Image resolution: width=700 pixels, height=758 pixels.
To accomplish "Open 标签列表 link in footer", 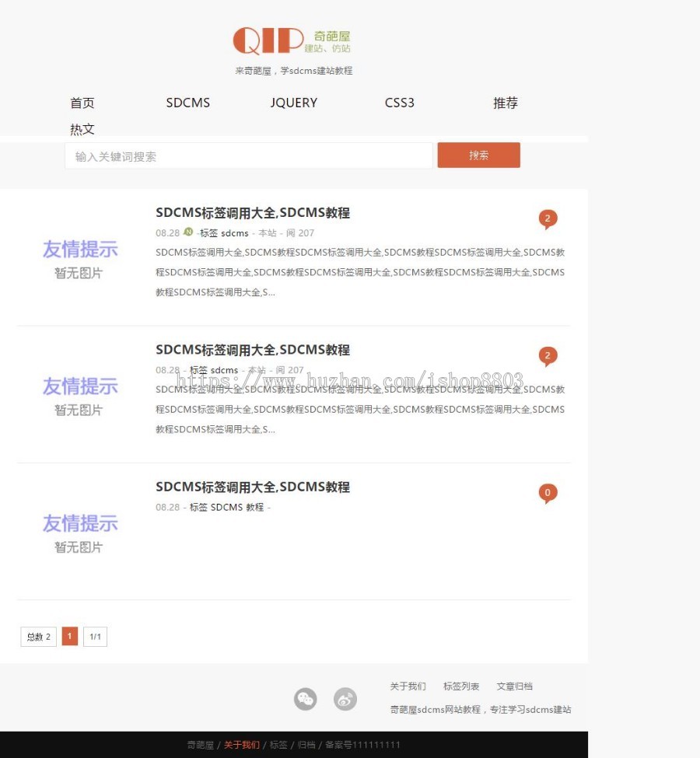I will 460,686.
